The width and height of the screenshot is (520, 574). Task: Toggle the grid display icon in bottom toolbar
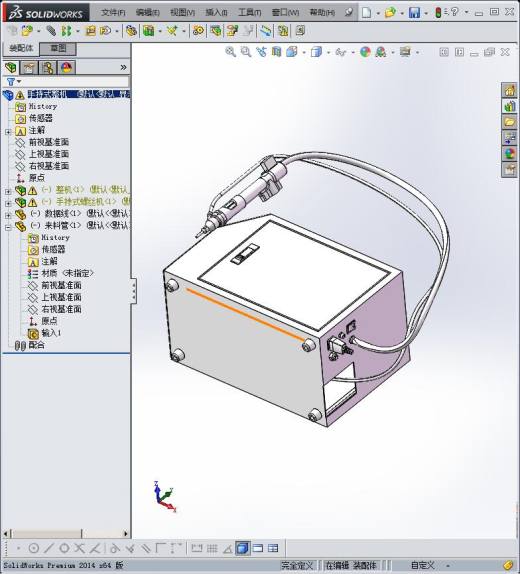pos(212,548)
